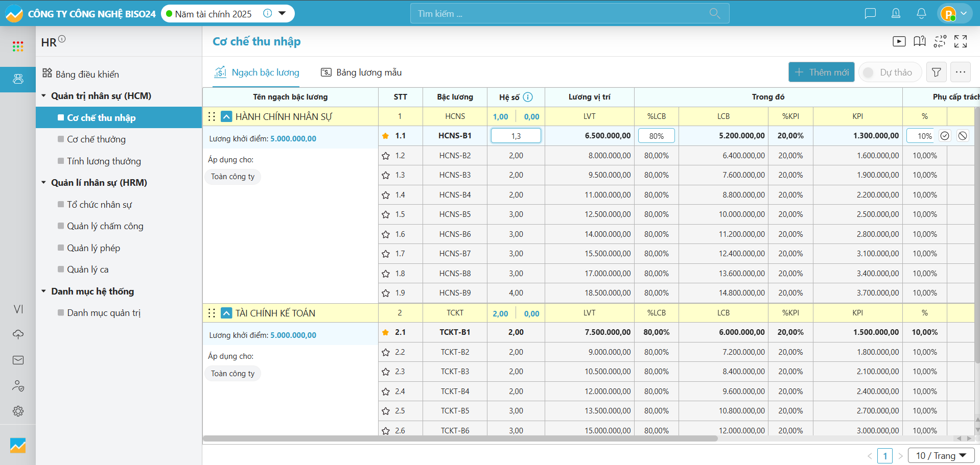Switch to the Bảng lương mẫu tab
The width and height of the screenshot is (980, 465).
(x=361, y=72)
